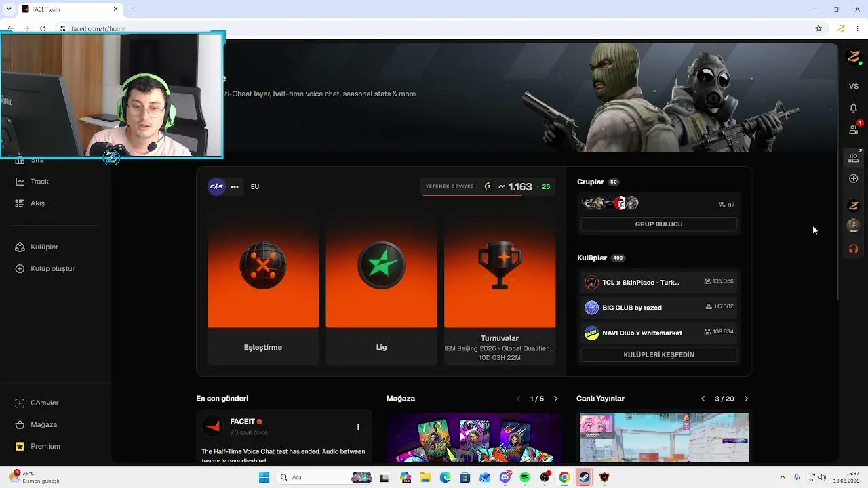Open the weather widget on taskbar
Screen dimensions: 868x488
35,477
